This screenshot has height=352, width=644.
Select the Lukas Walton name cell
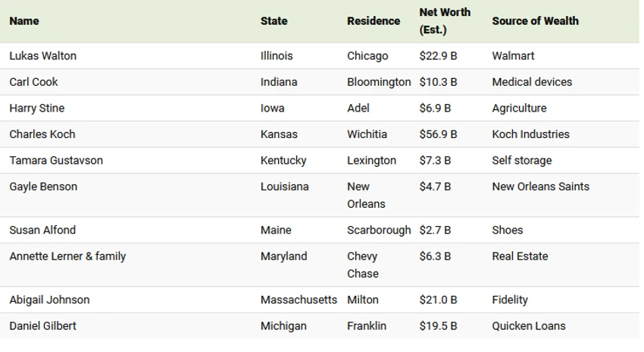(42, 56)
